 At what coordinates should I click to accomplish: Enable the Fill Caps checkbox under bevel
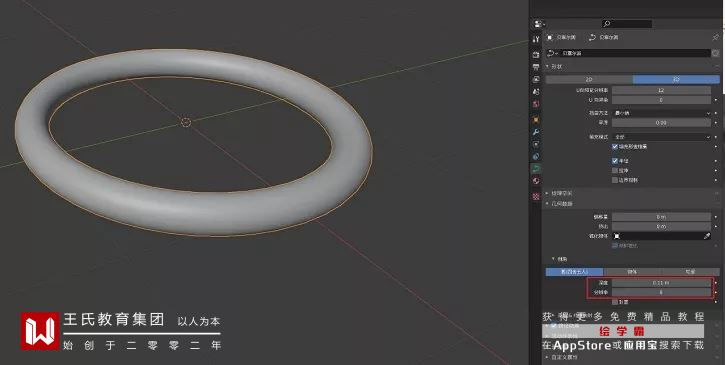pos(615,302)
